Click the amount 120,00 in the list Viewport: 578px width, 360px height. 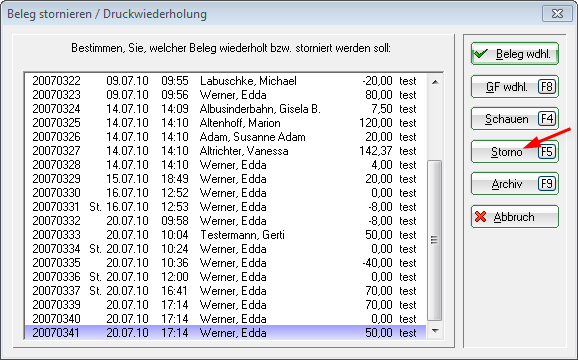coord(376,123)
